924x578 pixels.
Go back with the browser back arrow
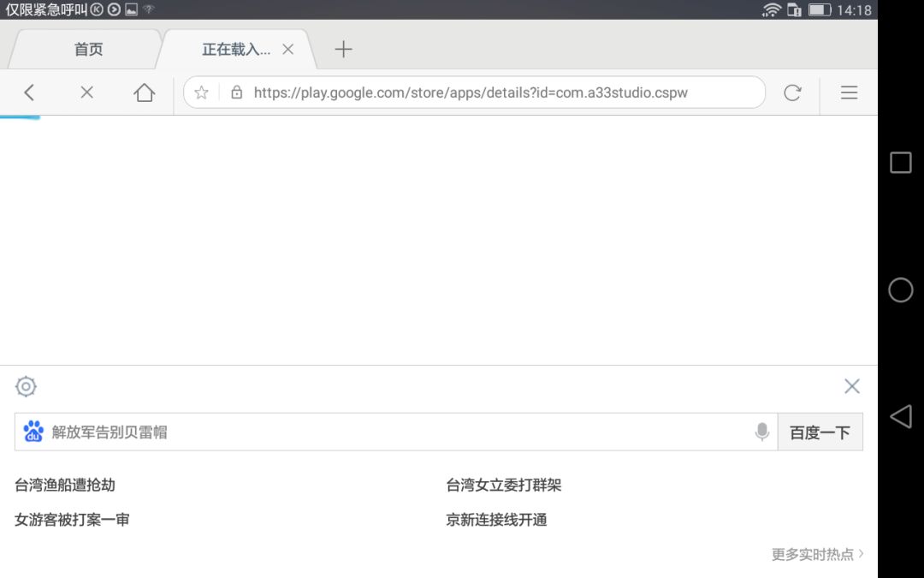(29, 92)
